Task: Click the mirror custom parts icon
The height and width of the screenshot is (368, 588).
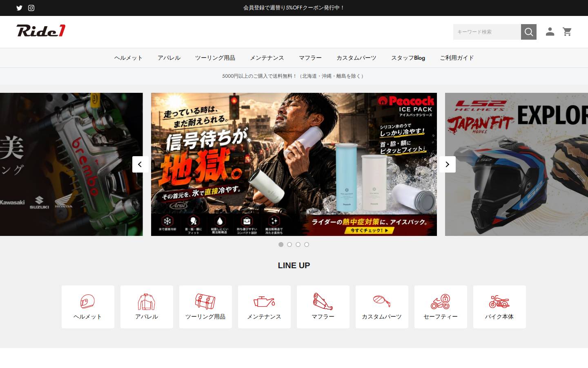Action: (381, 301)
